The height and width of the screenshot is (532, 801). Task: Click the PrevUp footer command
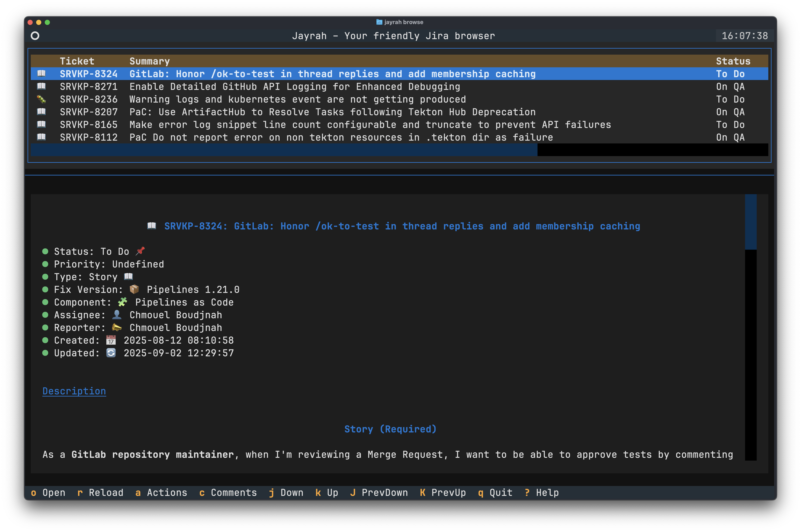click(x=443, y=492)
